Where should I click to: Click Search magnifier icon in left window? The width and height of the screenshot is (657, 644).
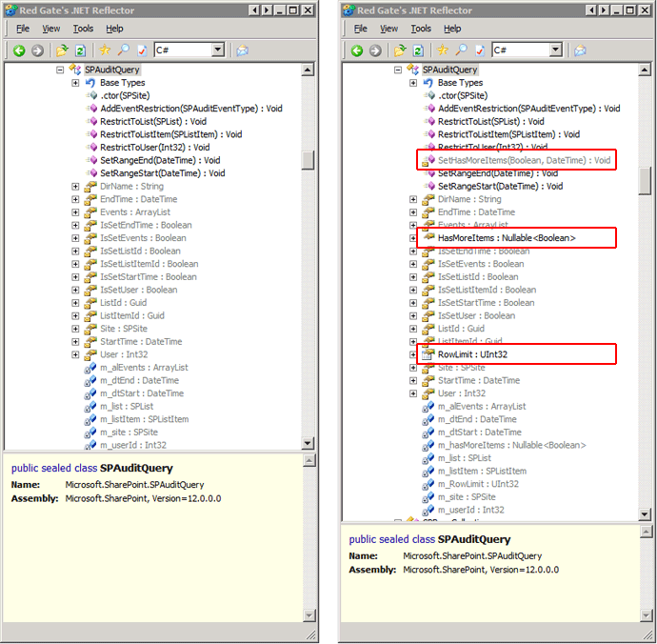pyautogui.click(x=123, y=50)
